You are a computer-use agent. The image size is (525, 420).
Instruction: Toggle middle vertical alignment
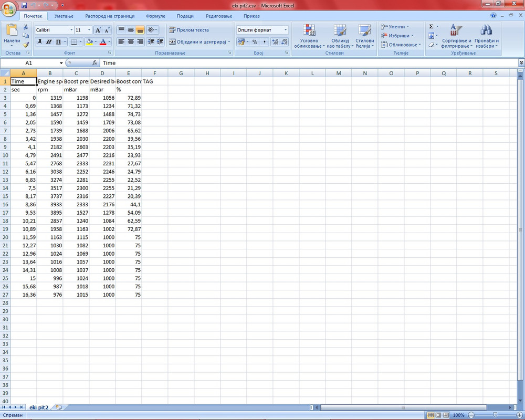pos(131,30)
